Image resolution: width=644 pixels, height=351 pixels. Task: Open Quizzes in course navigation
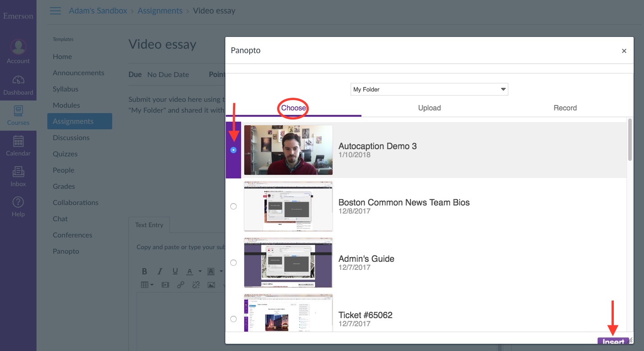(x=65, y=154)
